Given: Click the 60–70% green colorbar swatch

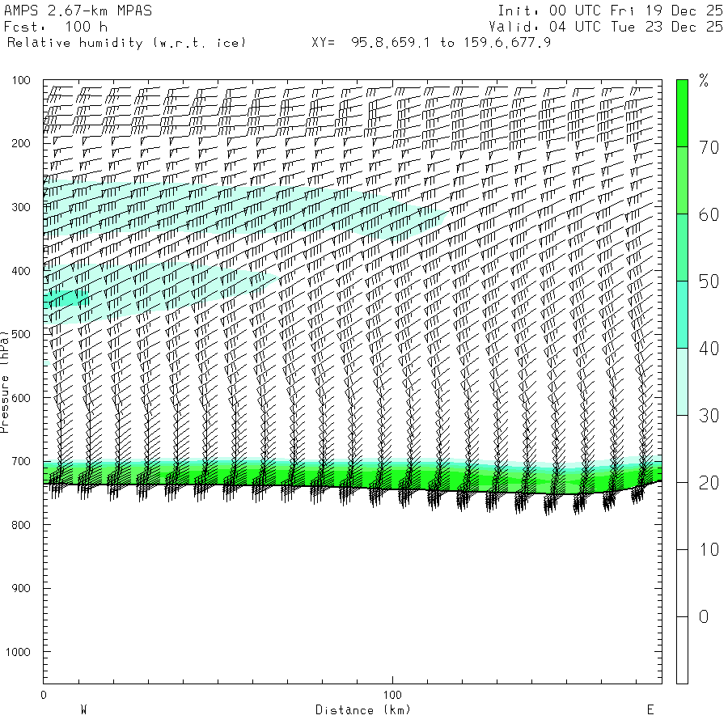Looking at the screenshot, I should coord(682,180).
